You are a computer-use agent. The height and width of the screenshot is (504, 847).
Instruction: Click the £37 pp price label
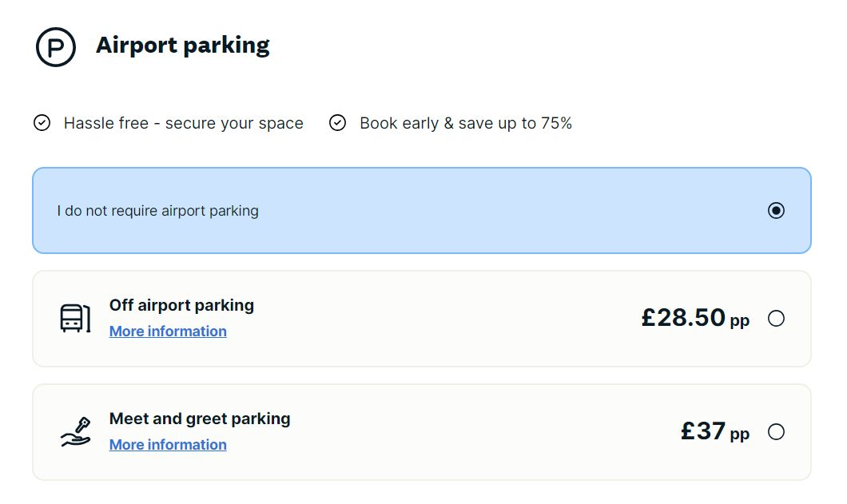(x=714, y=431)
